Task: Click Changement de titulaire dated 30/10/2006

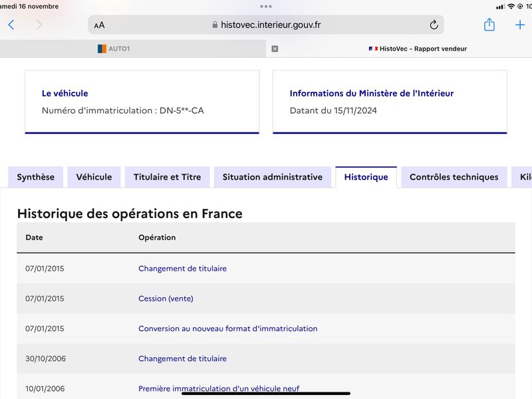Action: tap(182, 358)
